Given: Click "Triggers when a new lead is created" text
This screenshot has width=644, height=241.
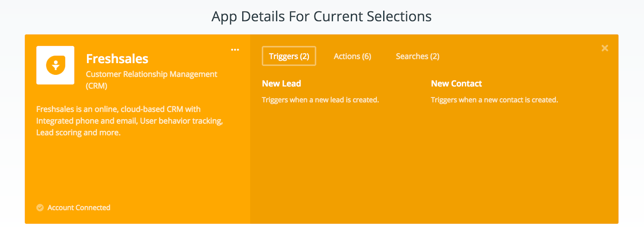Looking at the screenshot, I should (x=320, y=100).
